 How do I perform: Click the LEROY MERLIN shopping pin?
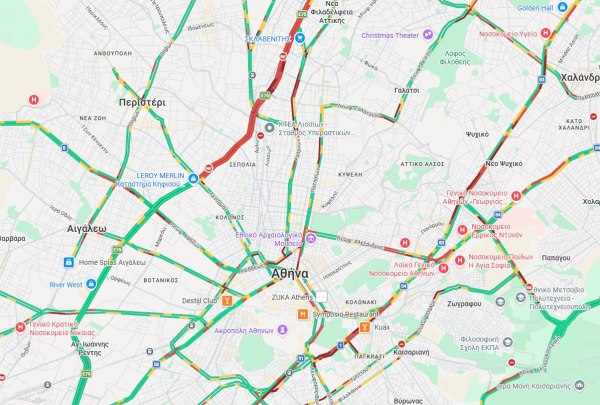(193, 179)
